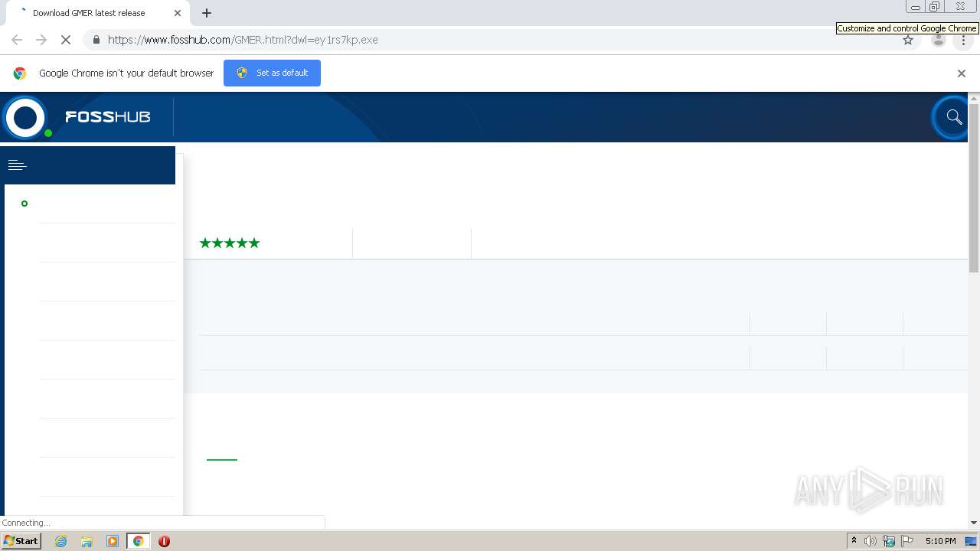
Task: View site security lock info
Action: pos(96,40)
